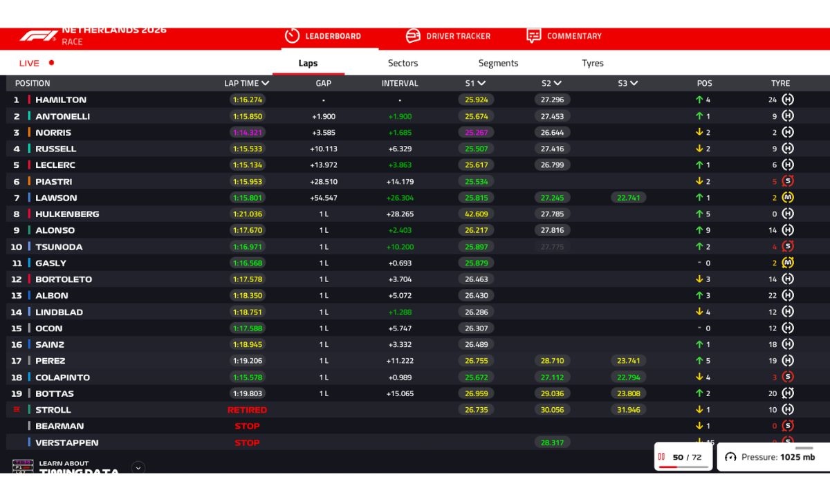The width and height of the screenshot is (830, 504).
Task: Click Norris's hard tyre icon
Action: [787, 132]
